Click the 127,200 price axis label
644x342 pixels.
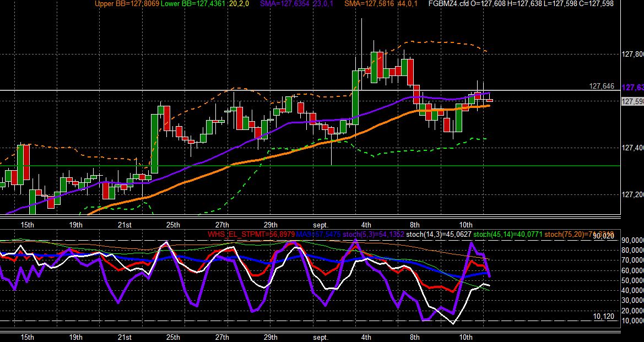click(x=633, y=194)
